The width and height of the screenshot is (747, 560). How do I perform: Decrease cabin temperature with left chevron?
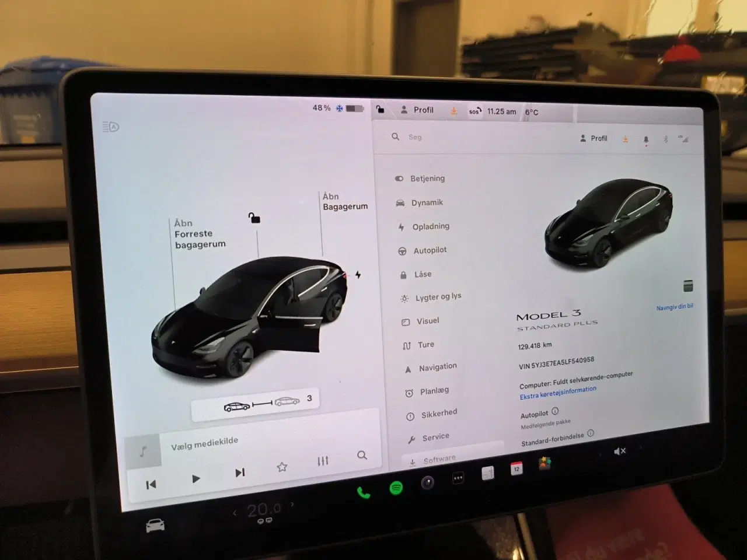[x=235, y=513]
